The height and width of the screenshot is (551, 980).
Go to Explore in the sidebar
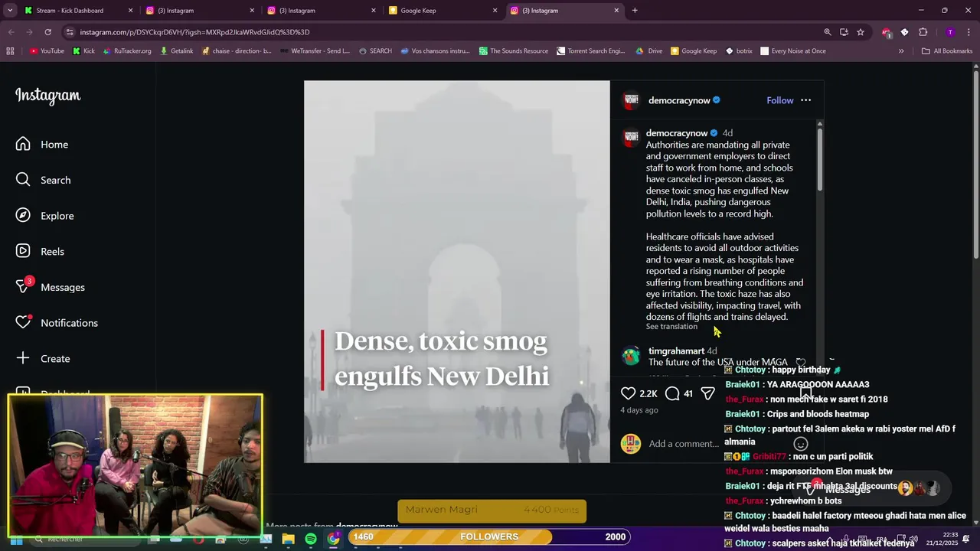45,216
